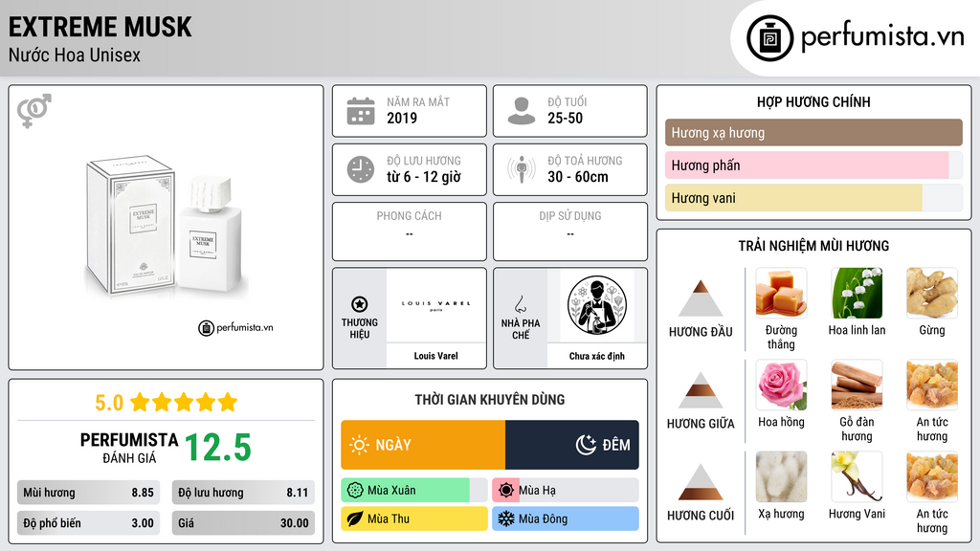Image resolution: width=980 pixels, height=551 pixels.
Task: Click the Độ lưu hương 8.11 score row
Action: (x=243, y=493)
